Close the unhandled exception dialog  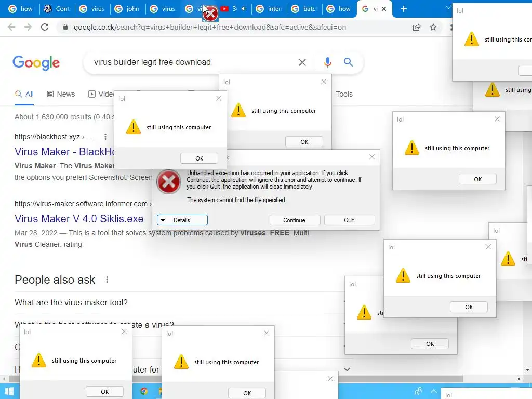pos(372,157)
